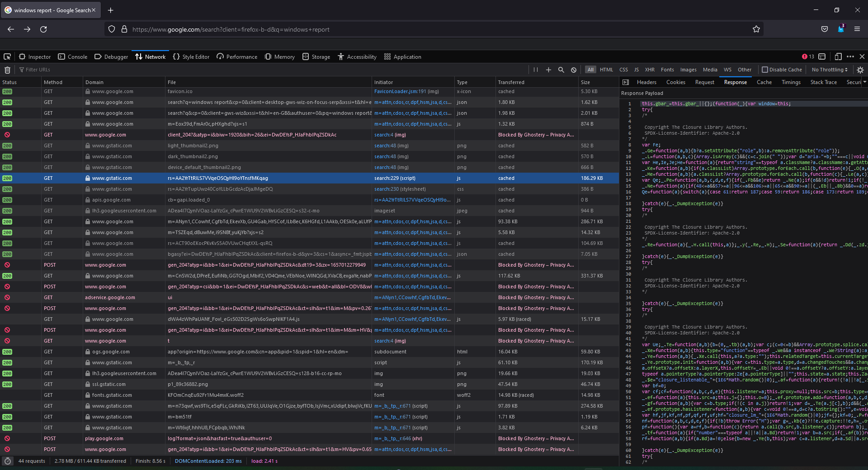Filter requests by CSS type
The width and height of the screenshot is (868, 470).
(x=623, y=70)
